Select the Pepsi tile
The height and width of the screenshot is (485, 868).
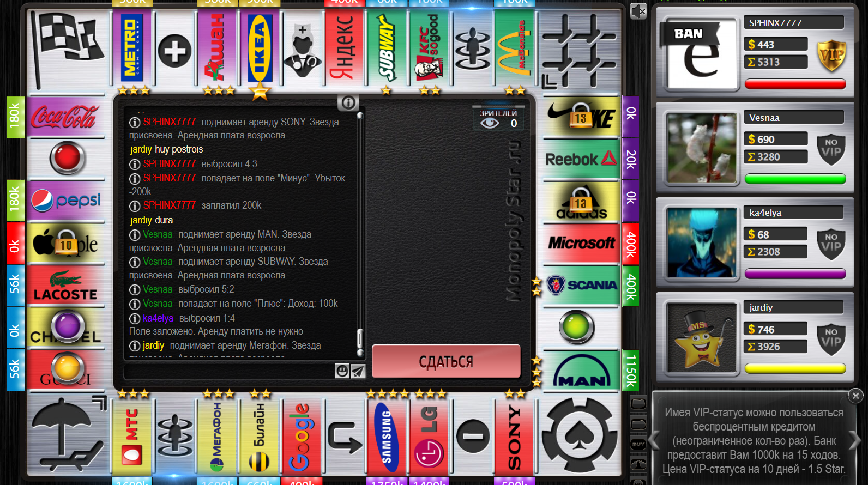(x=66, y=201)
